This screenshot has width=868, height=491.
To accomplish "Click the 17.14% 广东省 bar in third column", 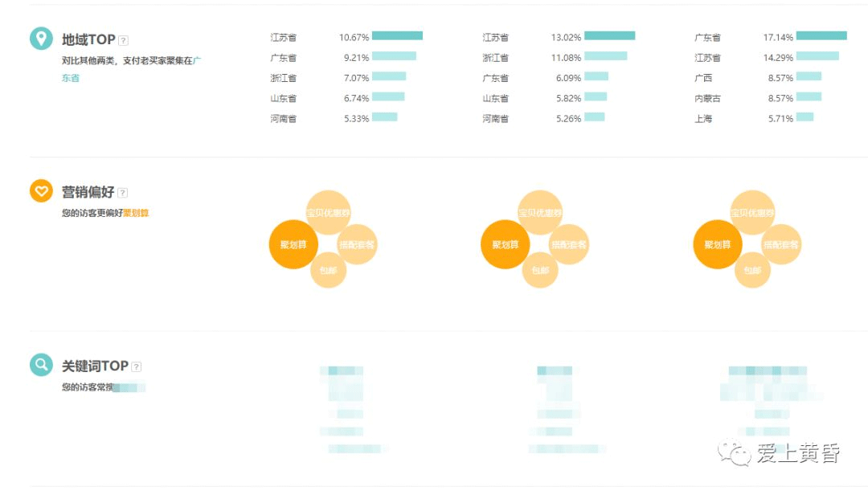I will click(821, 36).
